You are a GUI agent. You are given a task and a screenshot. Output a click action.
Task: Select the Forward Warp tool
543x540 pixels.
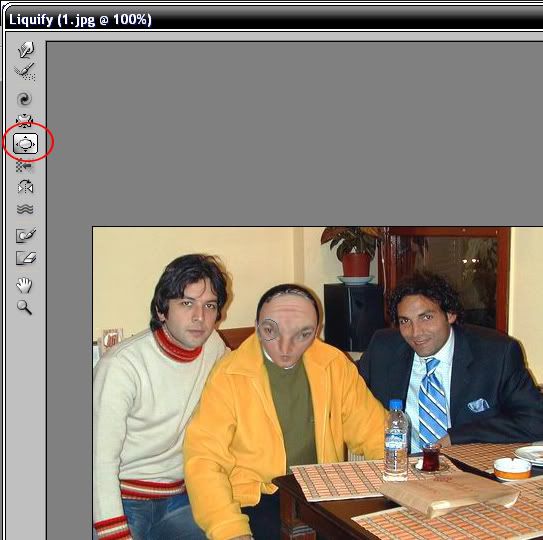coord(26,50)
